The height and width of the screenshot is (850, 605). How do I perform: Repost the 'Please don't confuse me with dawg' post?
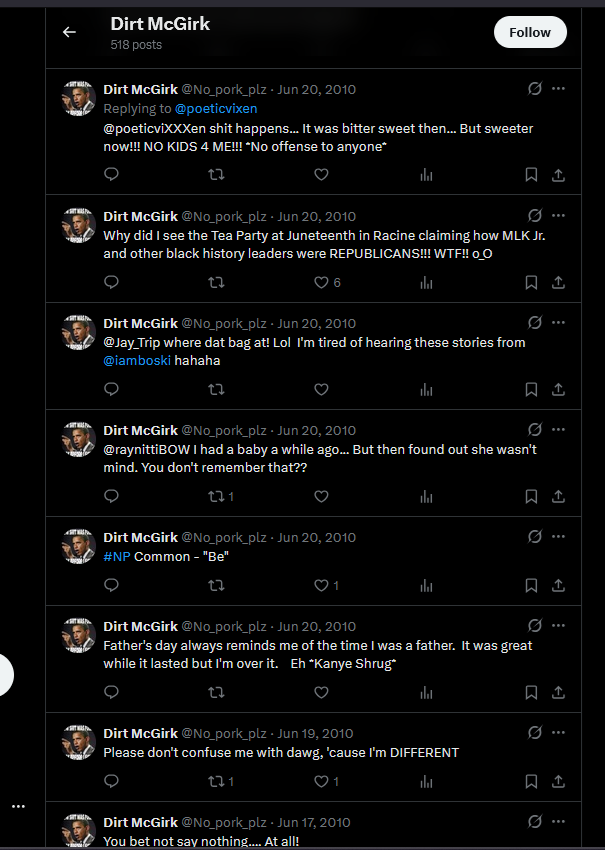tap(216, 781)
